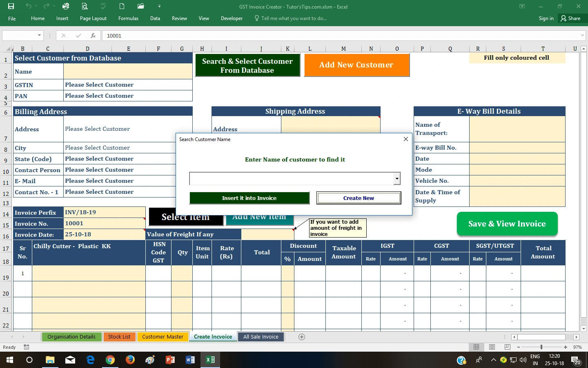The width and height of the screenshot is (588, 368).
Task: Click the Insert Function fx icon
Action: coord(93,36)
